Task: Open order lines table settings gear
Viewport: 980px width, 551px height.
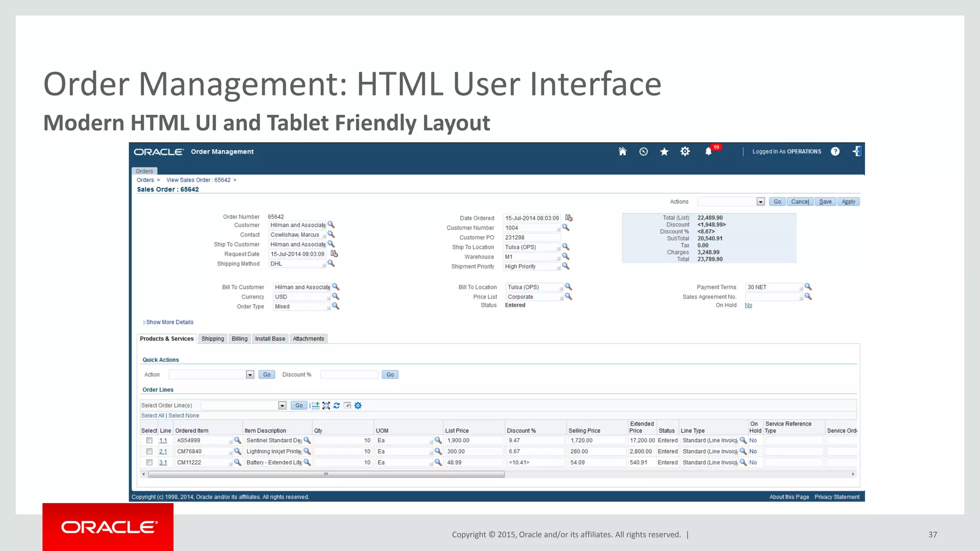Action: [x=358, y=406]
